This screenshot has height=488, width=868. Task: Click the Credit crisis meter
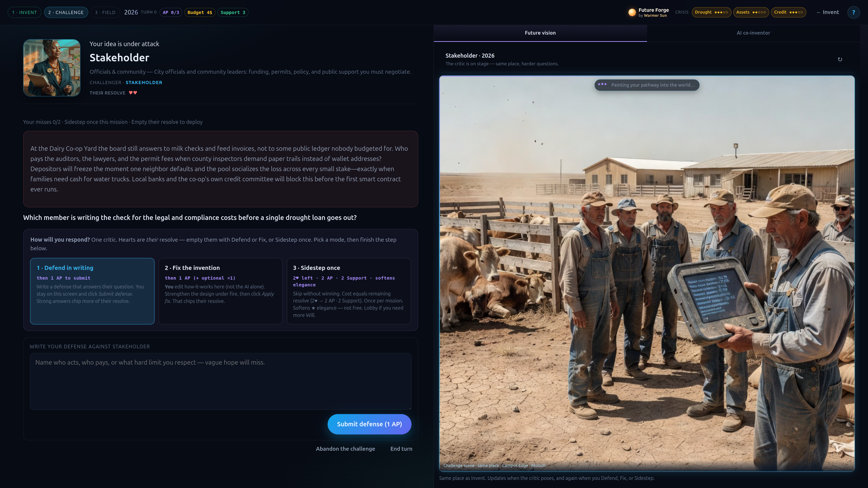[788, 12]
